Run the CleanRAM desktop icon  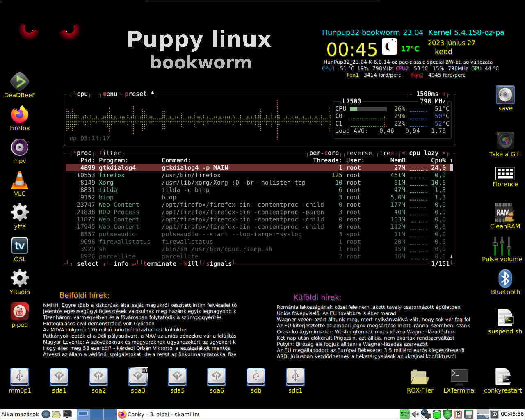[504, 213]
